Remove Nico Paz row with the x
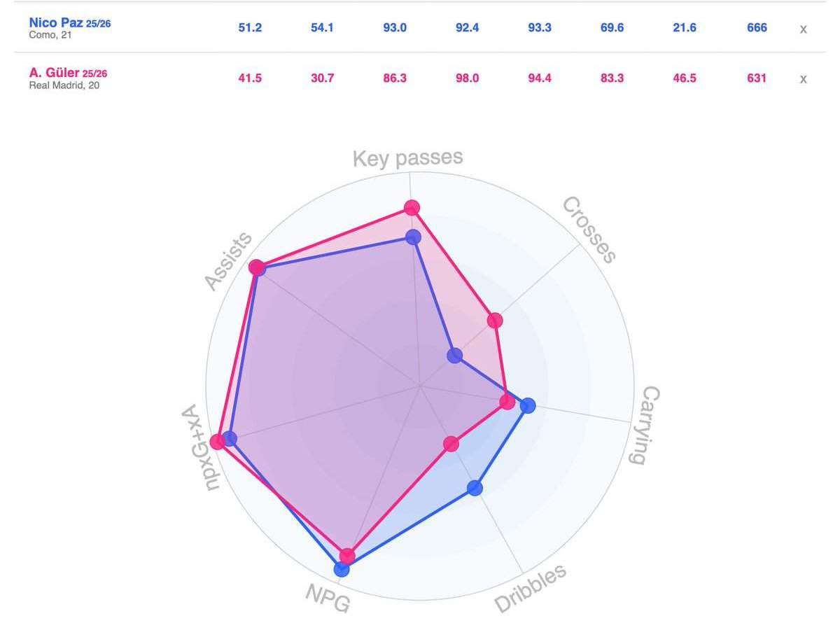 803,29
